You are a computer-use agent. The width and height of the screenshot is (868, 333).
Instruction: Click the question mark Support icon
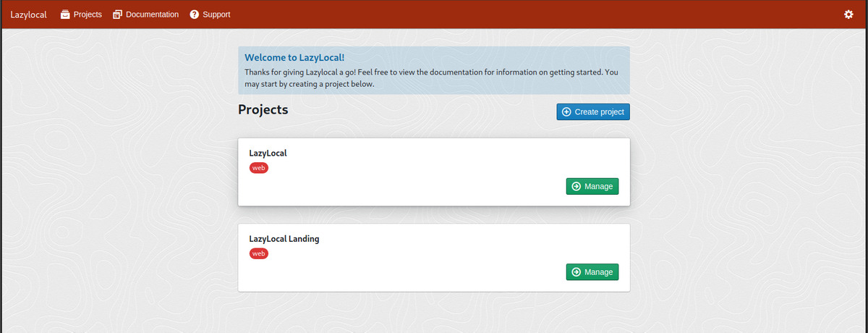tap(194, 14)
